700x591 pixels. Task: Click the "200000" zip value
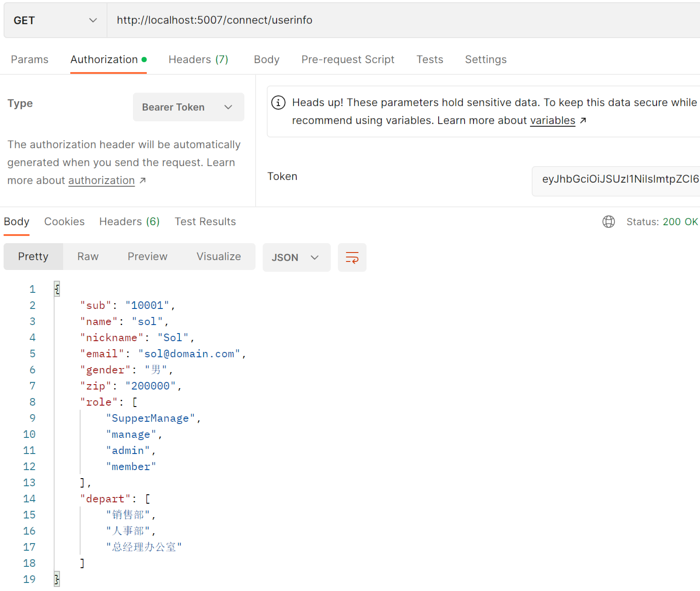150,386
